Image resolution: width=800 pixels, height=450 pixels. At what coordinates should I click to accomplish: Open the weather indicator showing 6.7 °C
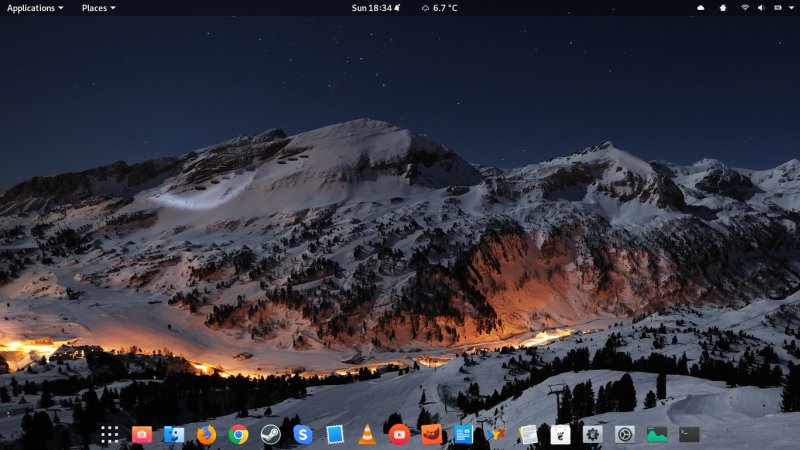tap(440, 8)
